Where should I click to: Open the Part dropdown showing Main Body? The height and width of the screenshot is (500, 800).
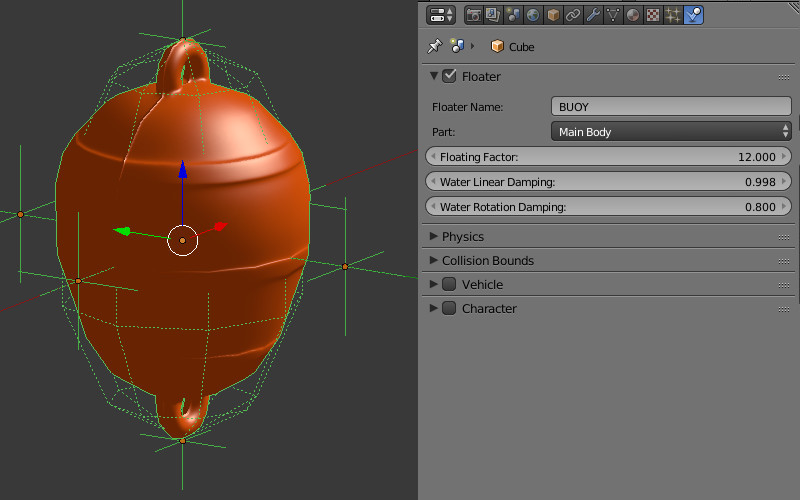671,131
